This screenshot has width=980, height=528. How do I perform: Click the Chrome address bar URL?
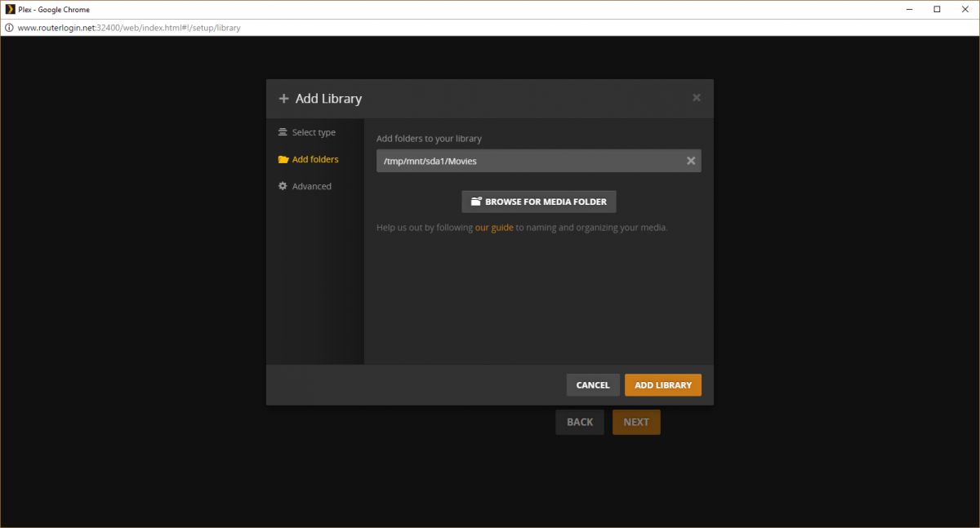click(129, 28)
